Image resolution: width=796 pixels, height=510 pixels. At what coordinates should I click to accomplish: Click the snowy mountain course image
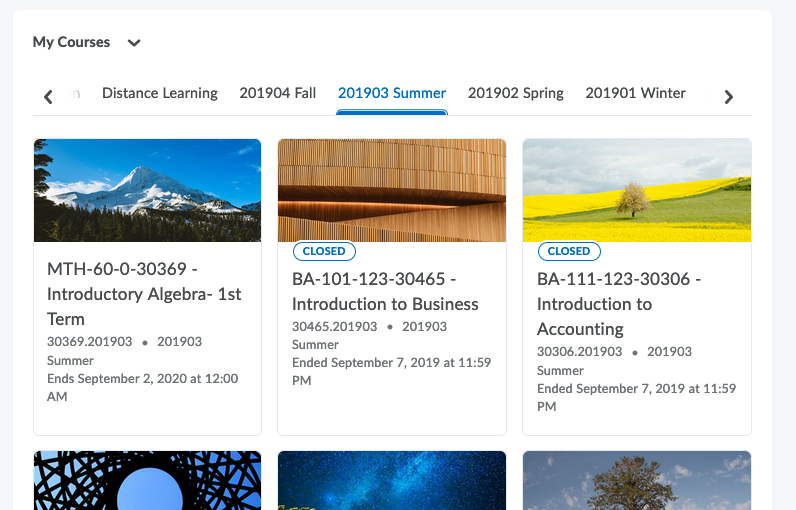[147, 190]
